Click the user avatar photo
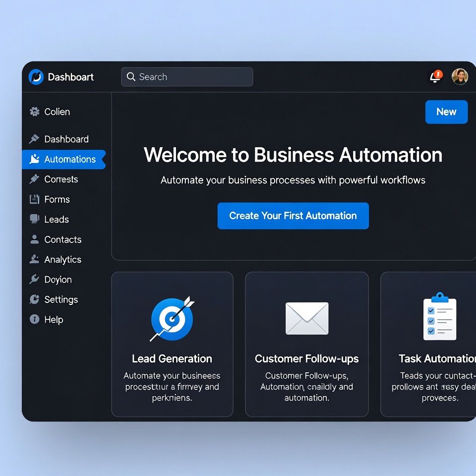The image size is (476, 476). [460, 76]
